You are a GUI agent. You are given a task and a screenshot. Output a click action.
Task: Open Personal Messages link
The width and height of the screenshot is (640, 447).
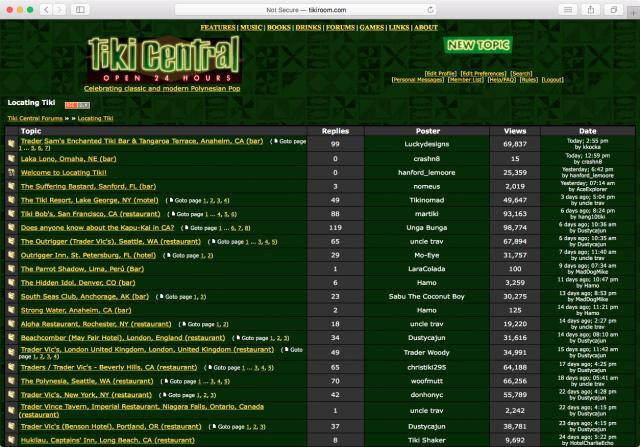tap(416, 80)
